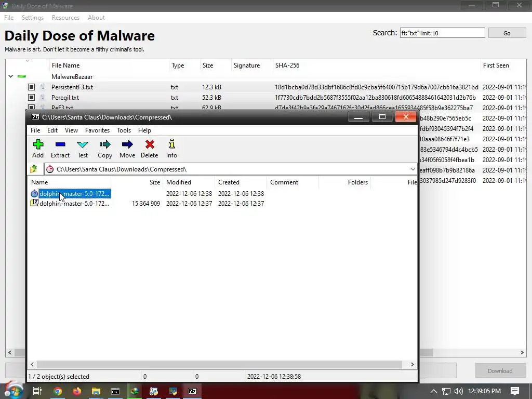Open the Start menu
532x399 pixels.
click(x=13, y=391)
